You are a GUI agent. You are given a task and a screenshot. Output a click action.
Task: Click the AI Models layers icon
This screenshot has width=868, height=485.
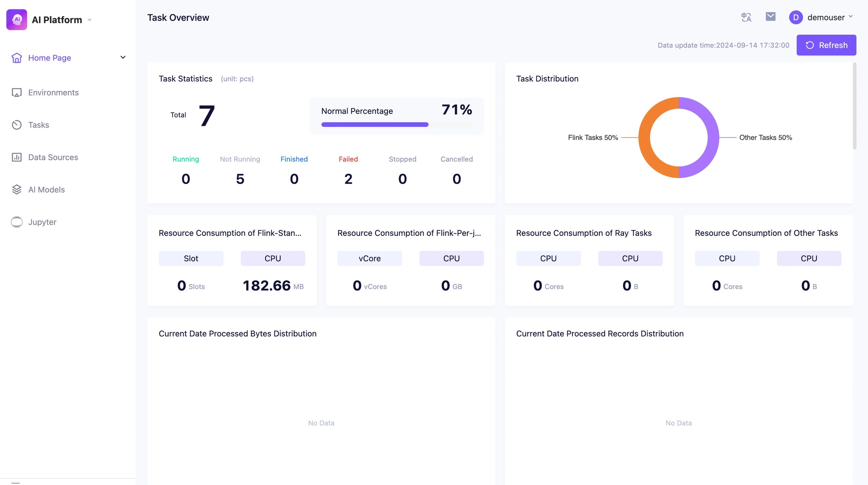(x=17, y=190)
